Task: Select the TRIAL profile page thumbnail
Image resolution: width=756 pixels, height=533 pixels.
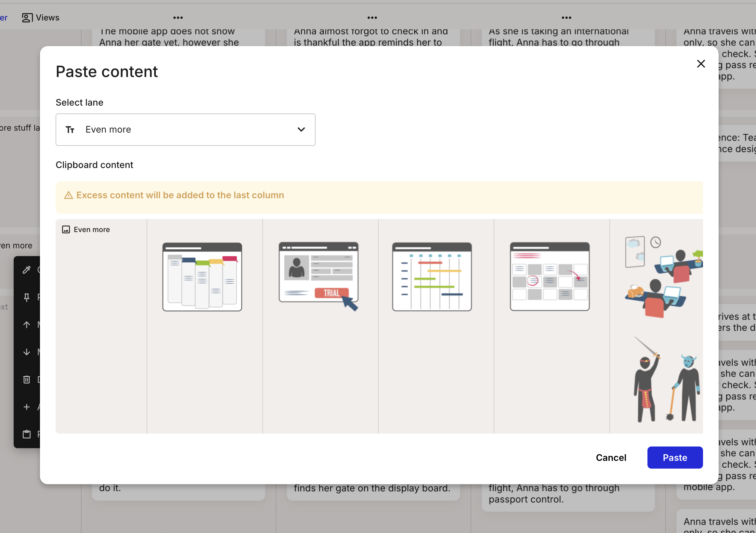Action: tap(319, 277)
